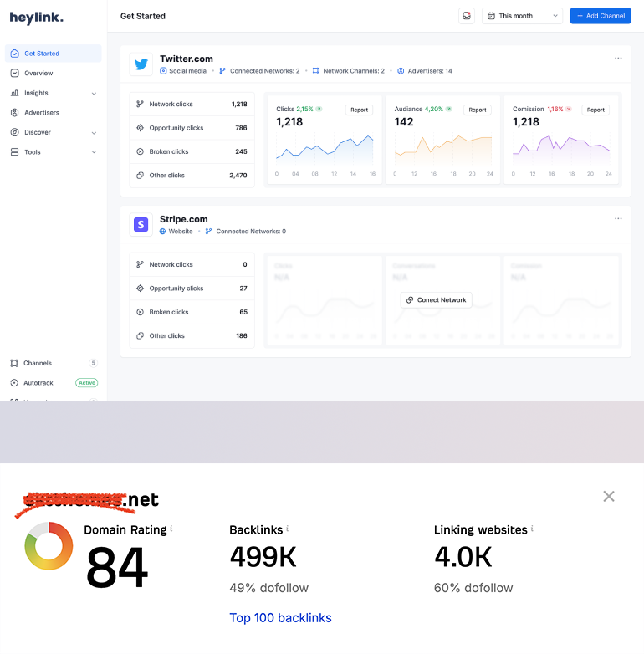Click the Stripe.com channel title
Screen dimensions: 644x654
pos(183,219)
